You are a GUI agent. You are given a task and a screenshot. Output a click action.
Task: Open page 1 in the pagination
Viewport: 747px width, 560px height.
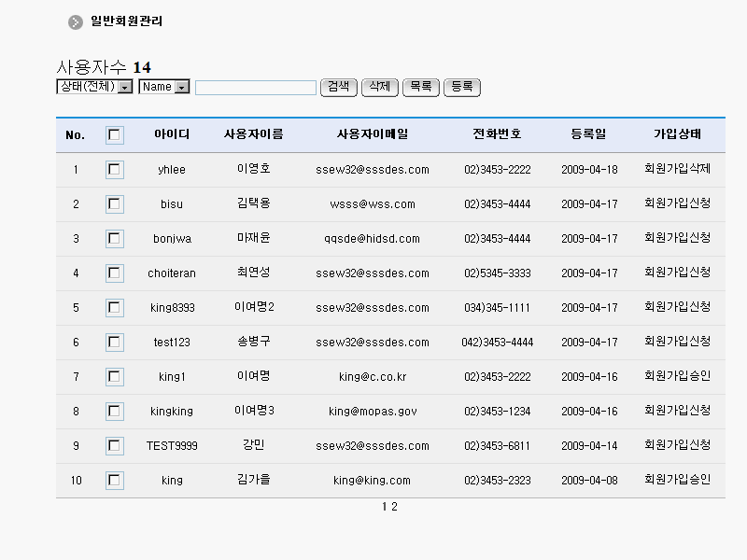coord(385,507)
